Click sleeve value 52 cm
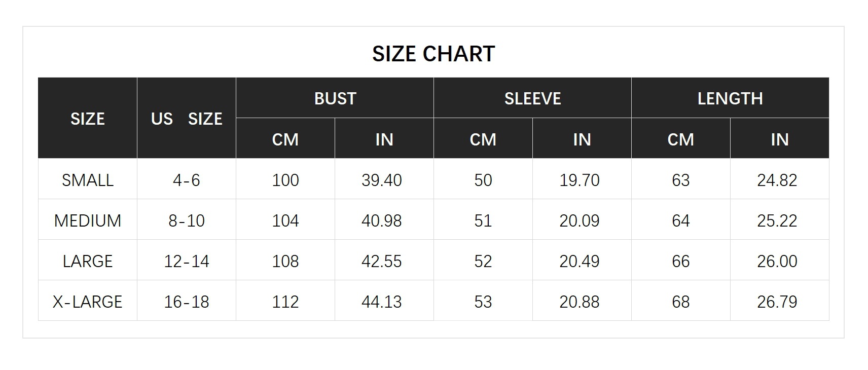868x370 pixels. click(483, 261)
